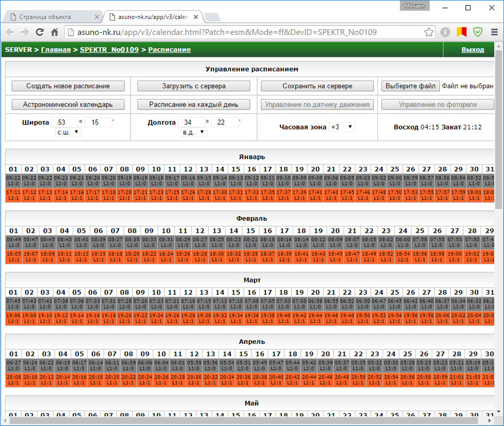The width and height of the screenshot is (504, 426).
Task: Edit the latitude degrees field
Action: [x=65, y=122]
